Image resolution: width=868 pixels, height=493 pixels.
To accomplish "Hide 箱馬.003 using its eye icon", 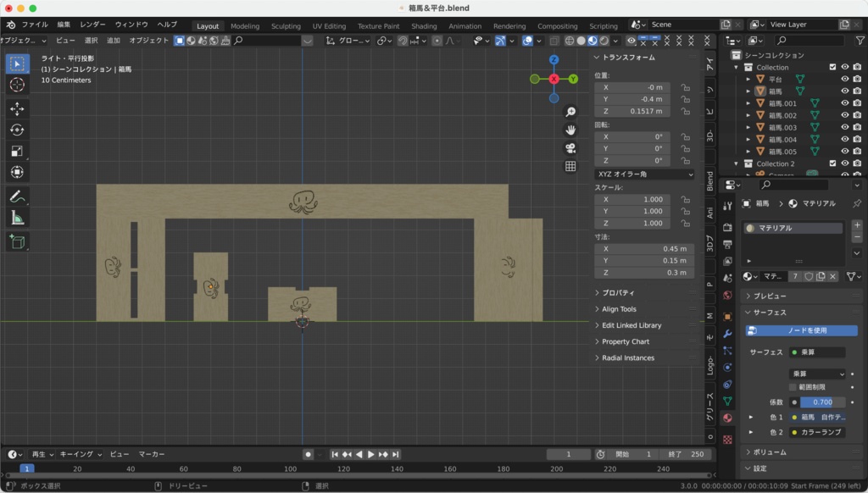I will 844,127.
